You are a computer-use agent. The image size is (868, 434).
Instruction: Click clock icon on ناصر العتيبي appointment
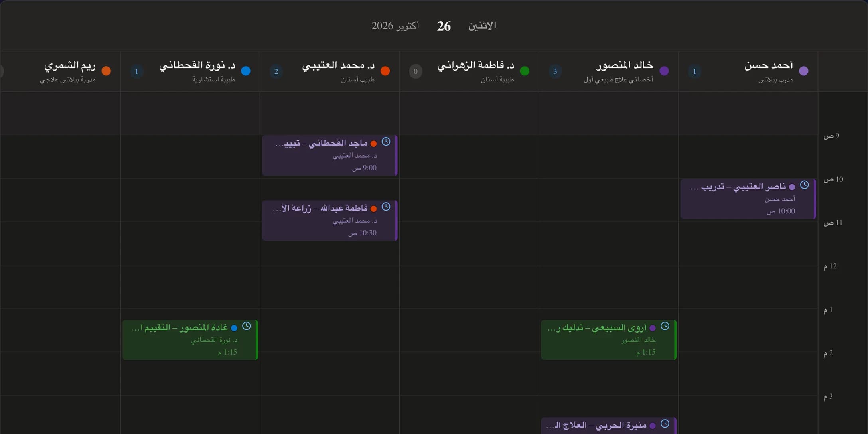coord(804,185)
